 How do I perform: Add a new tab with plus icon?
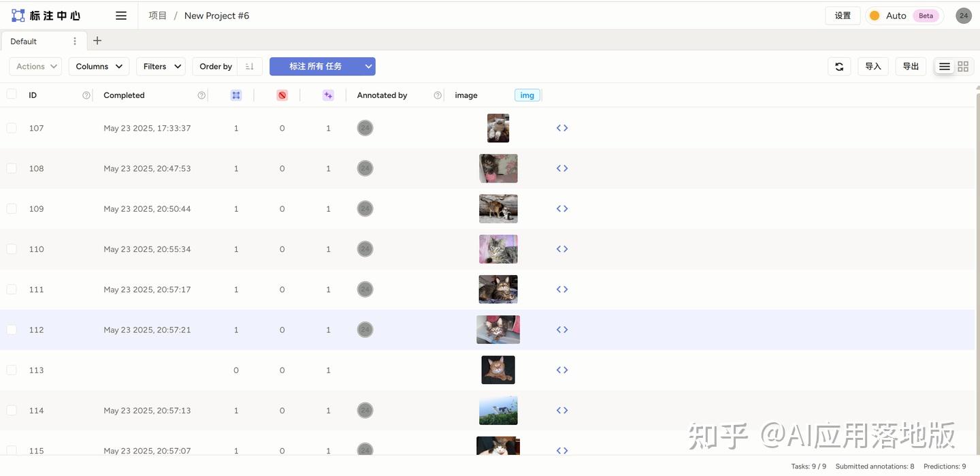pyautogui.click(x=97, y=41)
